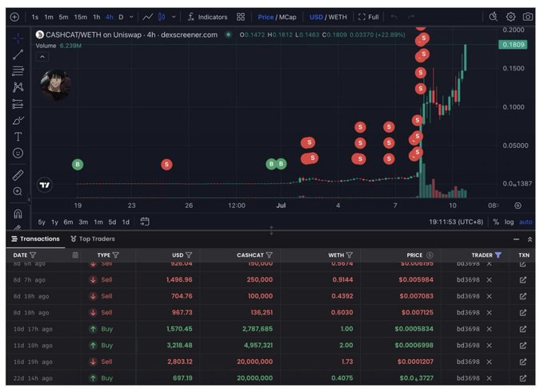Set interval to 1m

[x=49, y=17]
